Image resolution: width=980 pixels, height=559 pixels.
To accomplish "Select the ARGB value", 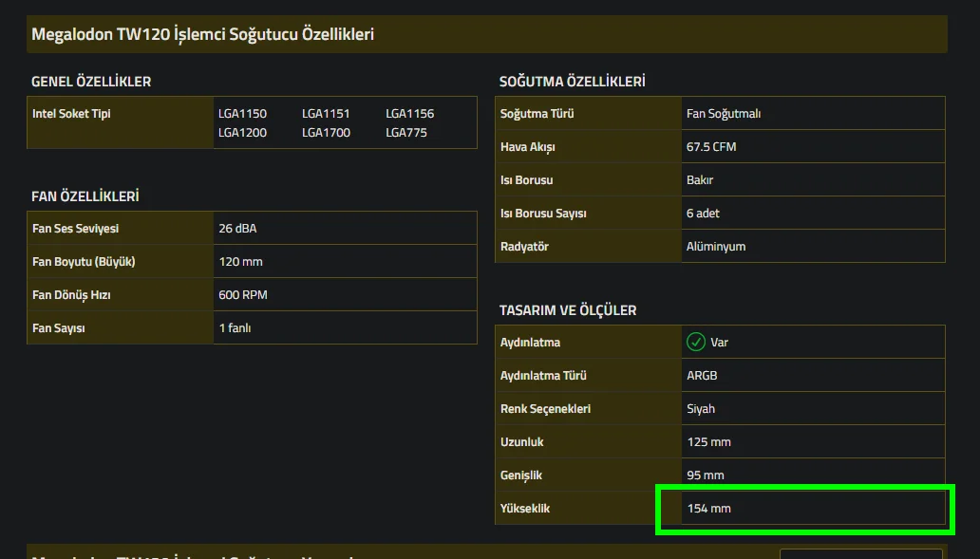I will pos(702,376).
